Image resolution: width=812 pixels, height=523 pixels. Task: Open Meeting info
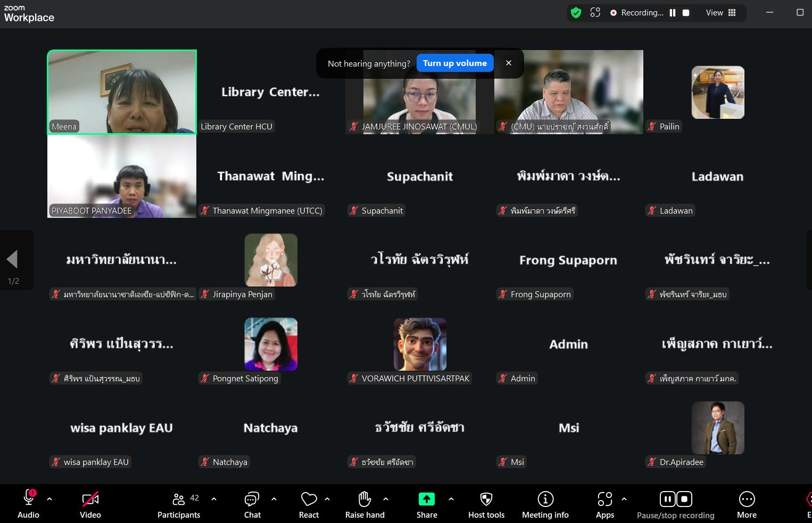click(545, 504)
